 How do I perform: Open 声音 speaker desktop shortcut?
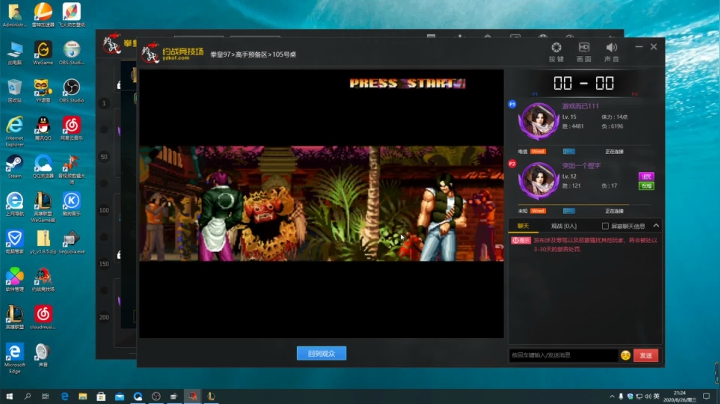43,355
